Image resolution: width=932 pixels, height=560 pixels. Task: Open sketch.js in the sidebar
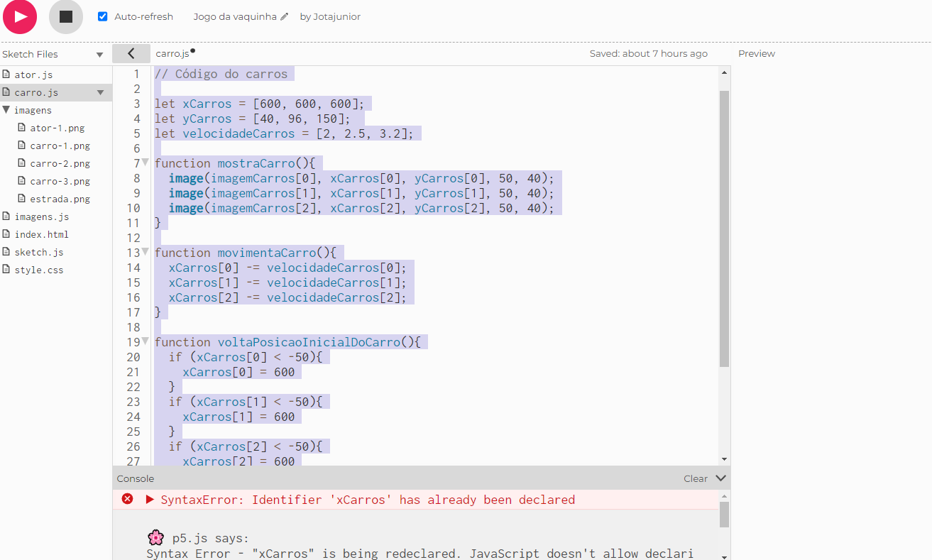click(38, 252)
